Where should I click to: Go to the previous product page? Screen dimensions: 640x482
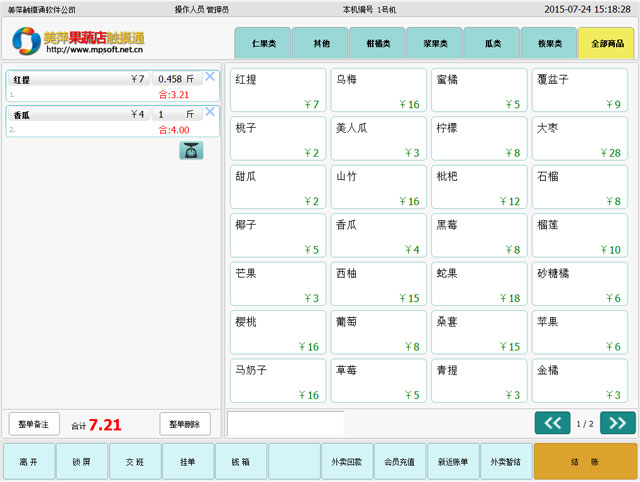point(552,423)
